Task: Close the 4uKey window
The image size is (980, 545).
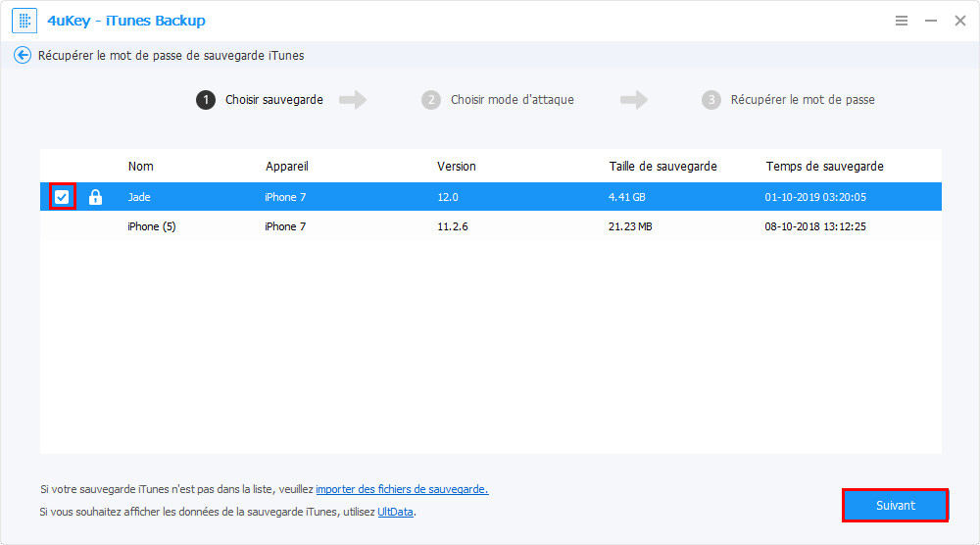Action: [x=960, y=21]
